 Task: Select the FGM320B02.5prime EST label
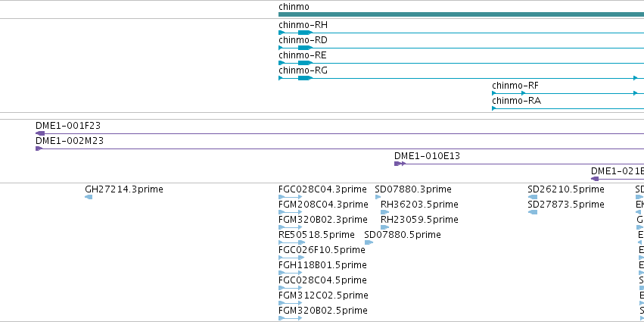coord(323,311)
